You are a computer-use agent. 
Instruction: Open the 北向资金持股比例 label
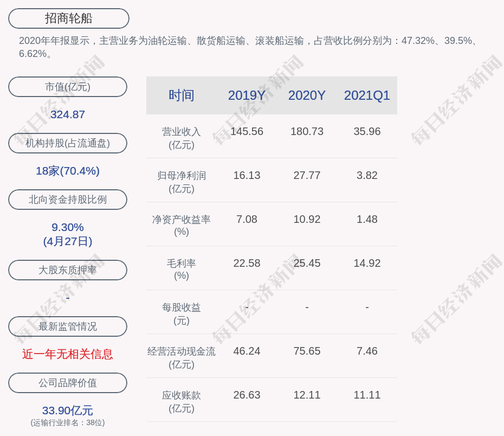[68, 200]
